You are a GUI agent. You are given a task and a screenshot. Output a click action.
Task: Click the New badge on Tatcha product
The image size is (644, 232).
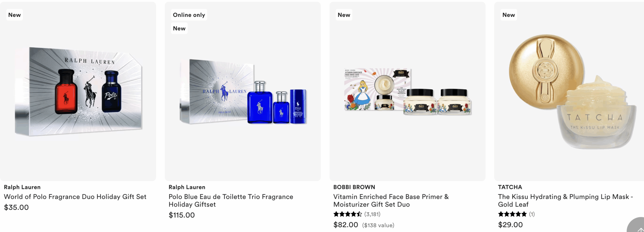pos(508,15)
